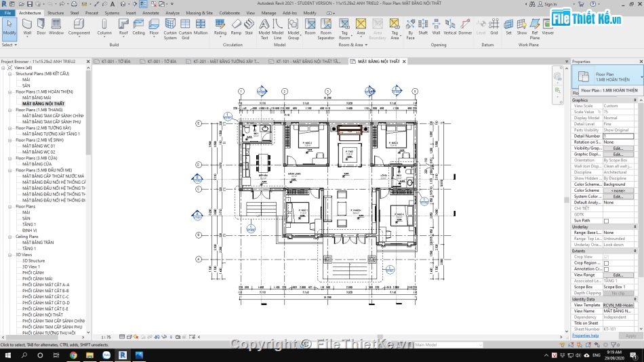Select the Model Line tool
This screenshot has width=644, height=362.
coord(278,29)
